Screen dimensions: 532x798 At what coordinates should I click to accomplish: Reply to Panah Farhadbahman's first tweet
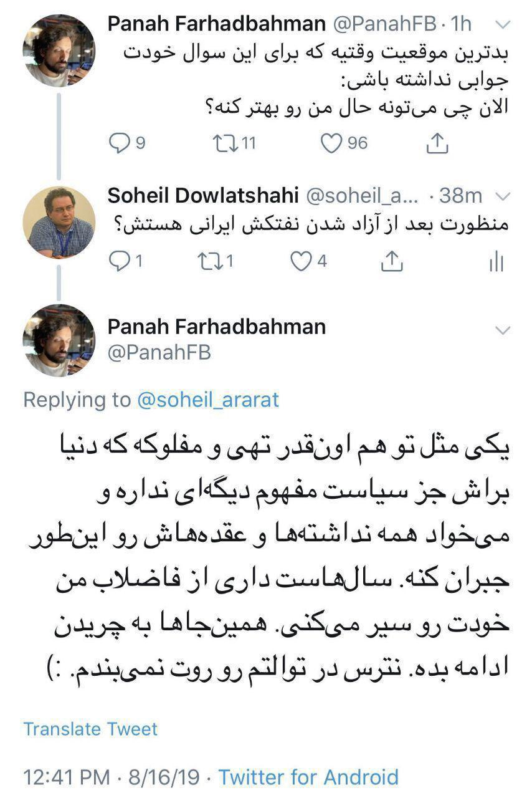(119, 144)
